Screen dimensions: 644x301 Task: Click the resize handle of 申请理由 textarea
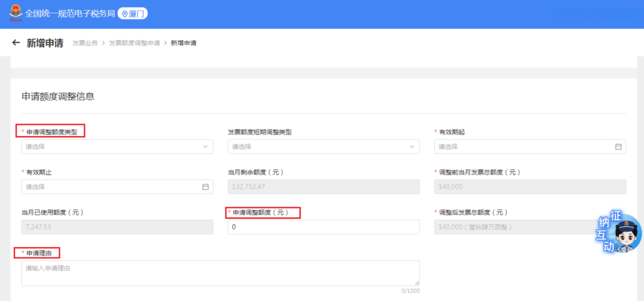[417, 283]
